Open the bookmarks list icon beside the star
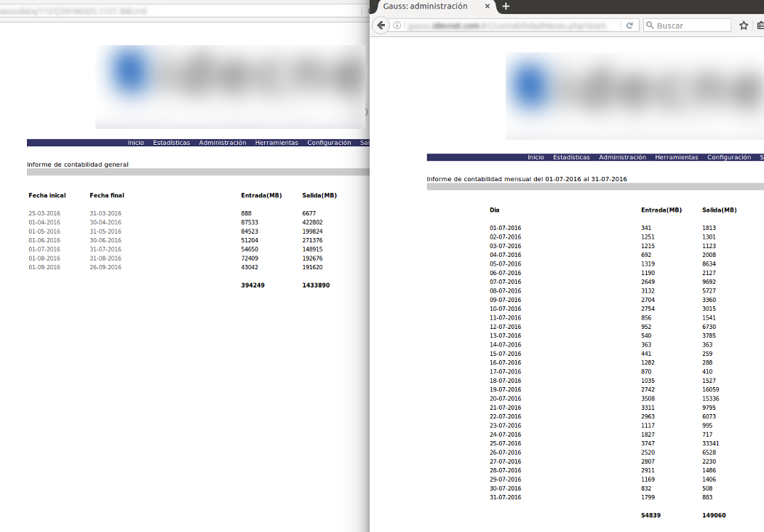 (x=760, y=25)
